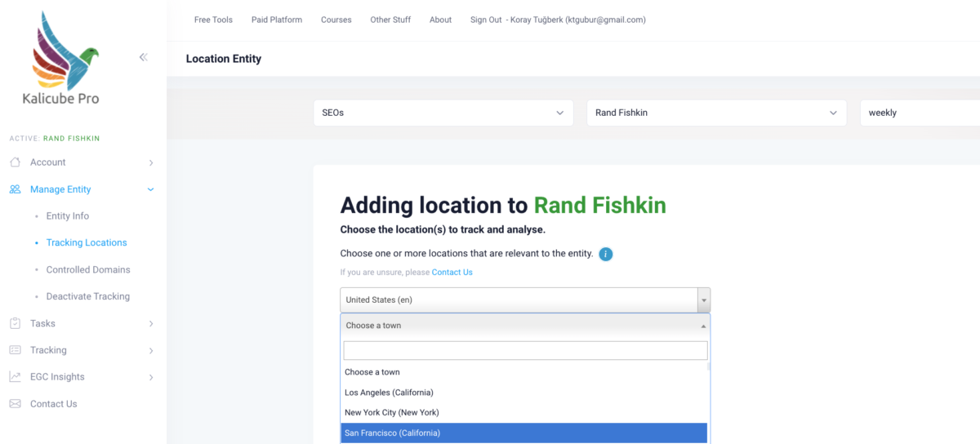
Task: Select Los Angeles (California) option
Action: pos(523,393)
